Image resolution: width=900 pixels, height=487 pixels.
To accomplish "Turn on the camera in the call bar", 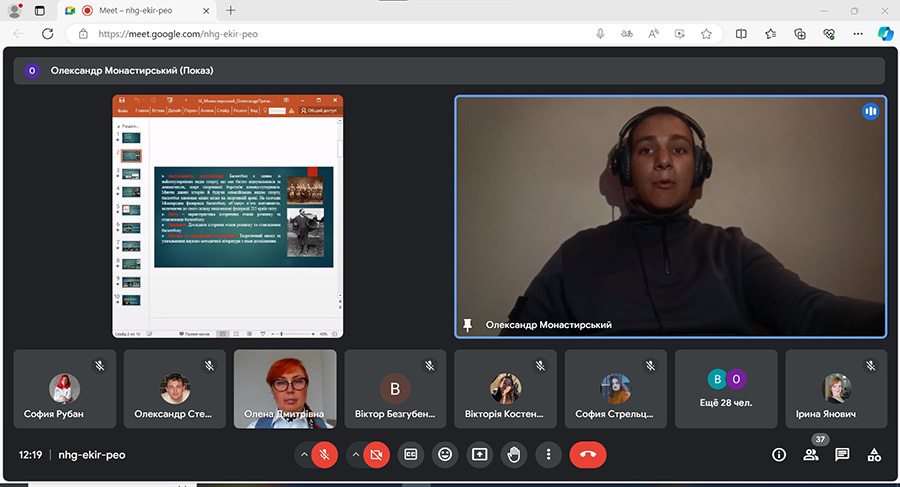I will (x=376, y=455).
